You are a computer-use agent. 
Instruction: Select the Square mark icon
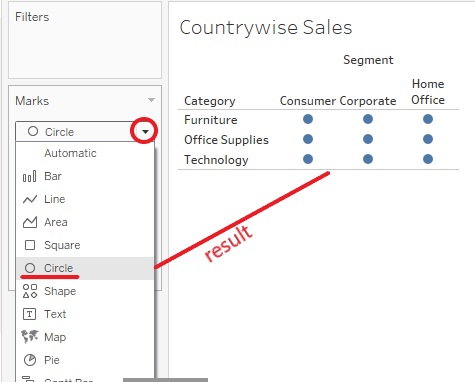point(30,245)
